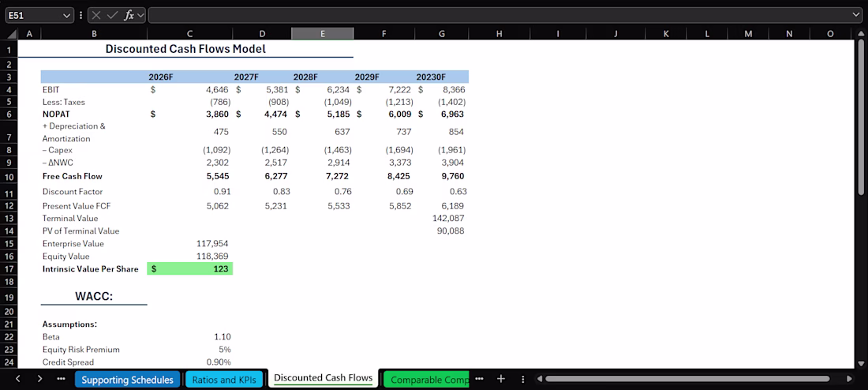
Task: Open the fx function dropdown arrow
Action: point(140,16)
